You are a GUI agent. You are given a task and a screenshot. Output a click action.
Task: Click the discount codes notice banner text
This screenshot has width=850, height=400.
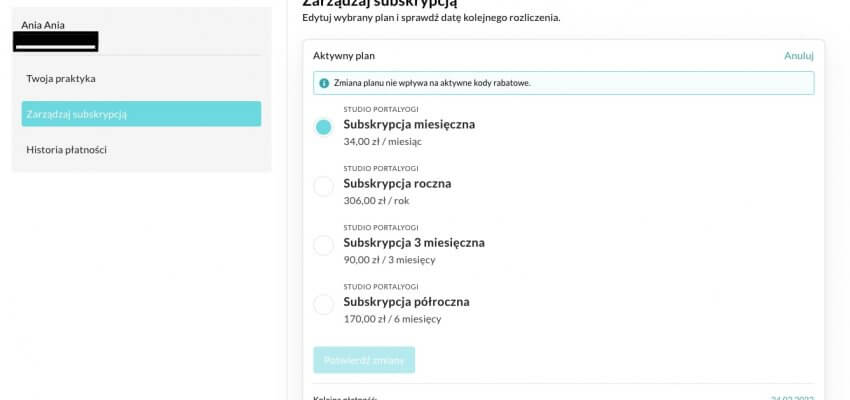pos(432,83)
